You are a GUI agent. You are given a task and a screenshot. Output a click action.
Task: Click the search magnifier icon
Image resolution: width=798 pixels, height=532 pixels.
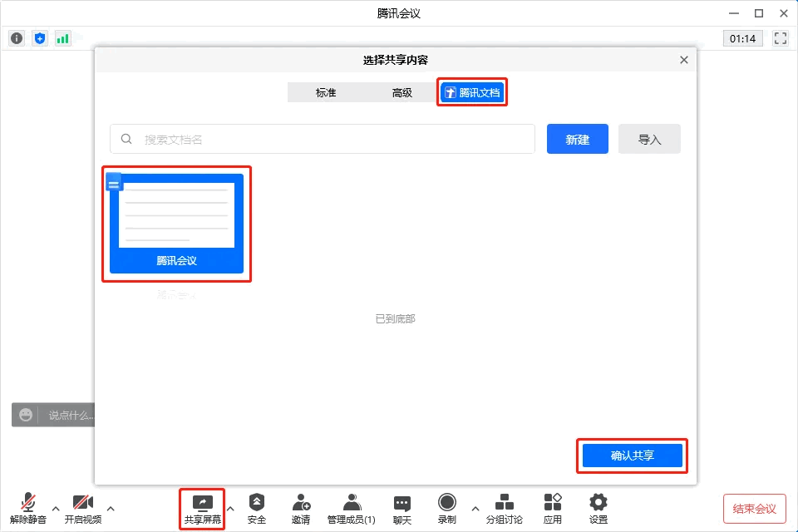tap(126, 139)
